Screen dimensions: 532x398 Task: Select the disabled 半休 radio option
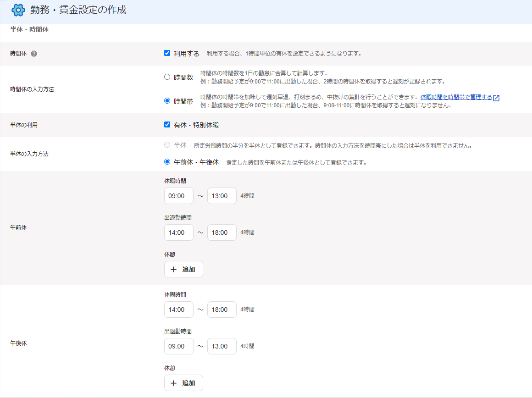[x=167, y=145]
